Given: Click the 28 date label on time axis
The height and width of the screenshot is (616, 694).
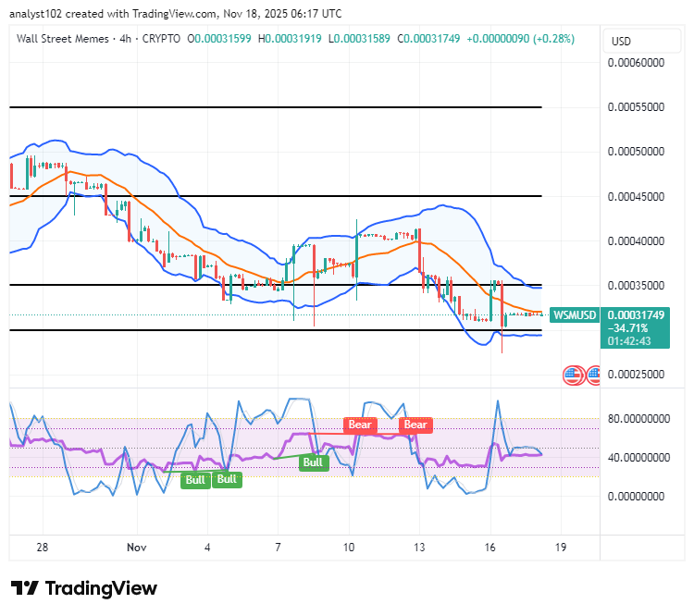Looking at the screenshot, I should click(x=42, y=548).
